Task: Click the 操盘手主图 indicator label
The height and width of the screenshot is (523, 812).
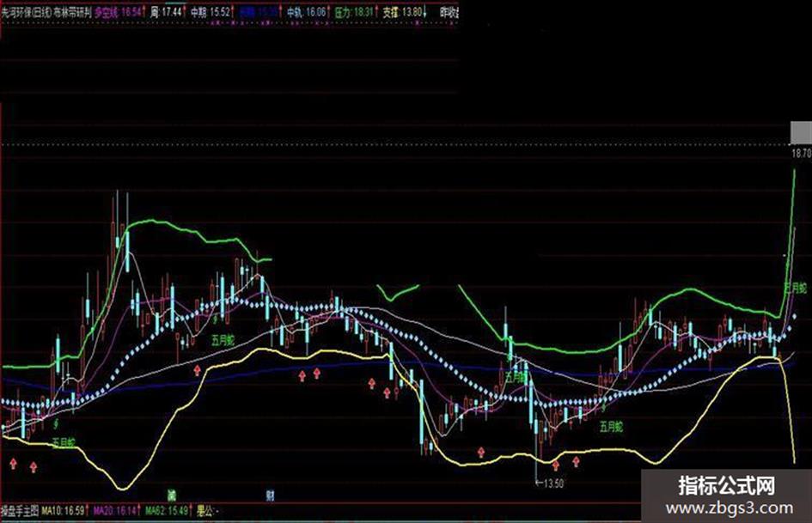Action: pos(20,512)
